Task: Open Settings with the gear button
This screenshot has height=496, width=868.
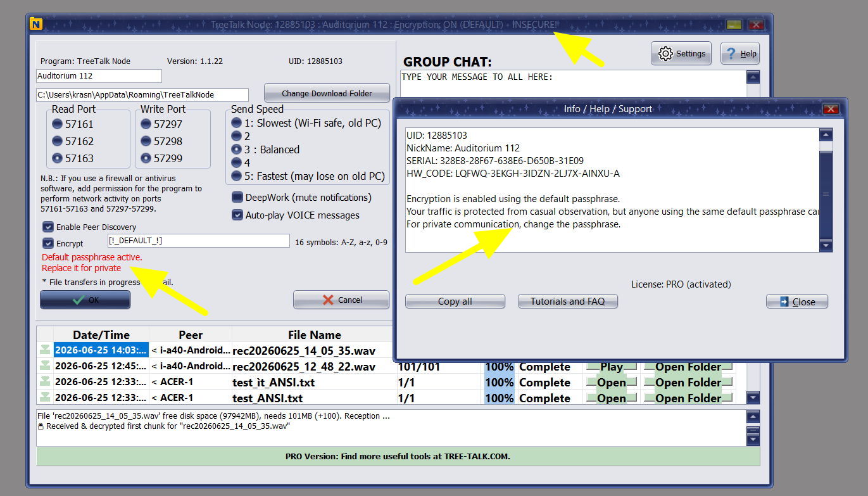Action: pyautogui.click(x=681, y=54)
